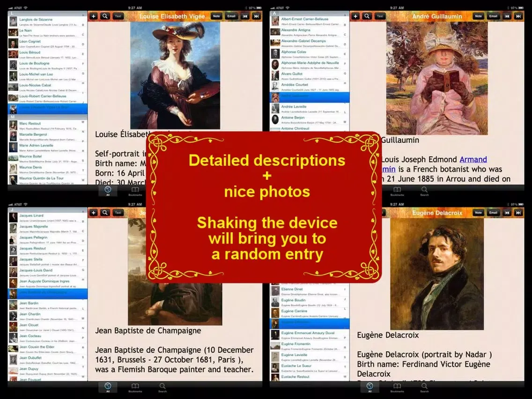Tap the Email button in the André Guillaumin screen
Screen dimensions: 532x399
coord(493,16)
